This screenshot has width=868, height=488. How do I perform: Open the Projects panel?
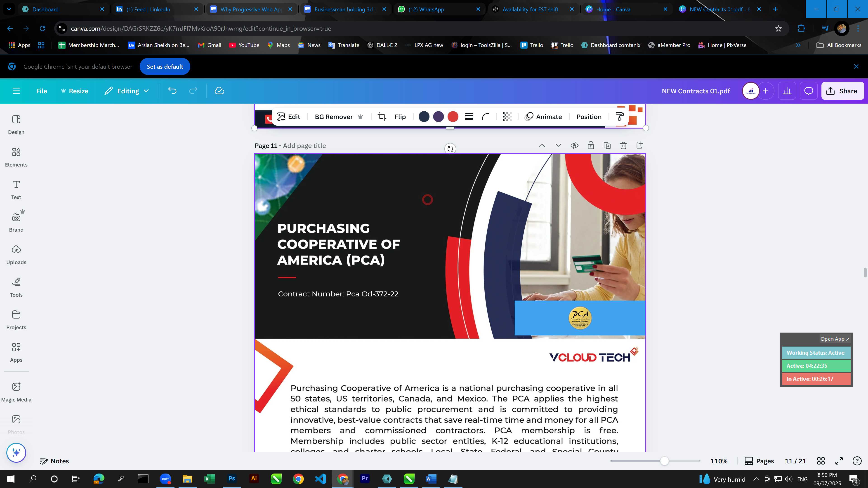coord(16,320)
